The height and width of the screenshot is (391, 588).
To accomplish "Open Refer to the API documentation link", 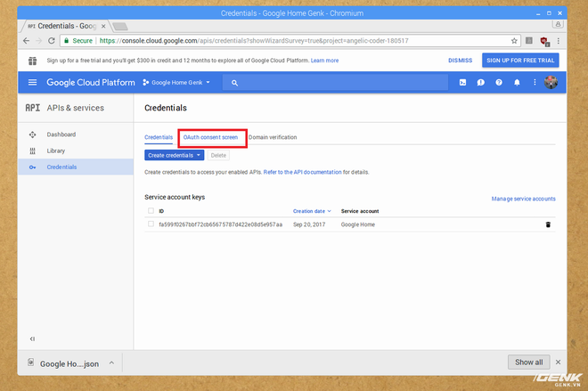I will click(302, 172).
